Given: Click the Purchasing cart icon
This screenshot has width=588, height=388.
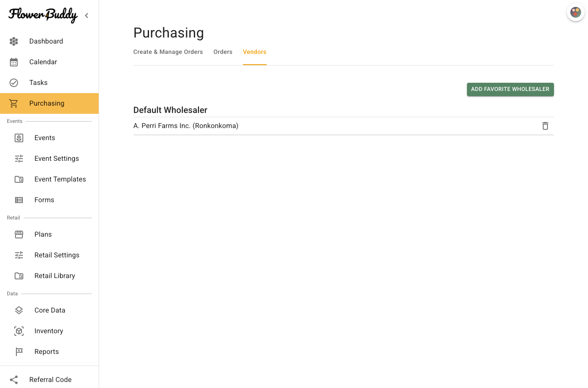Looking at the screenshot, I should tap(14, 103).
